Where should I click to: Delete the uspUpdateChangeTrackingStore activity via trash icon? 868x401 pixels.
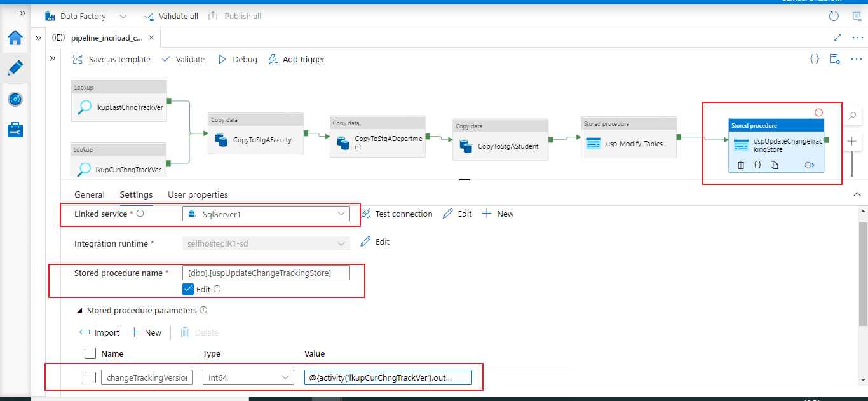[x=740, y=165]
